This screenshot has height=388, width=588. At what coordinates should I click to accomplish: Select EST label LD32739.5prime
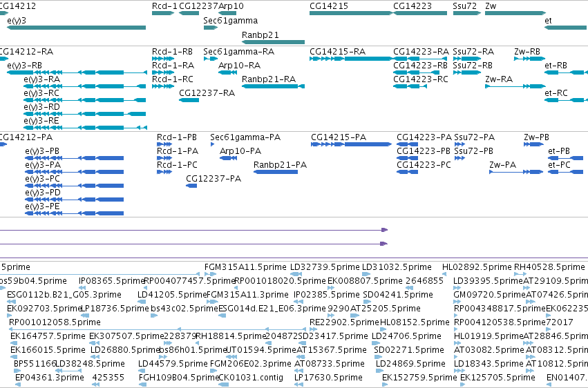325,267
